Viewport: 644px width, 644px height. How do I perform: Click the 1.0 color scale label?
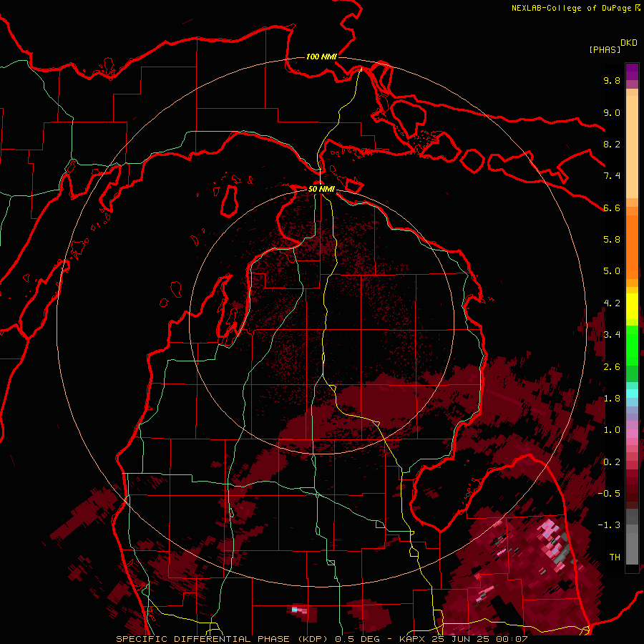click(x=612, y=430)
